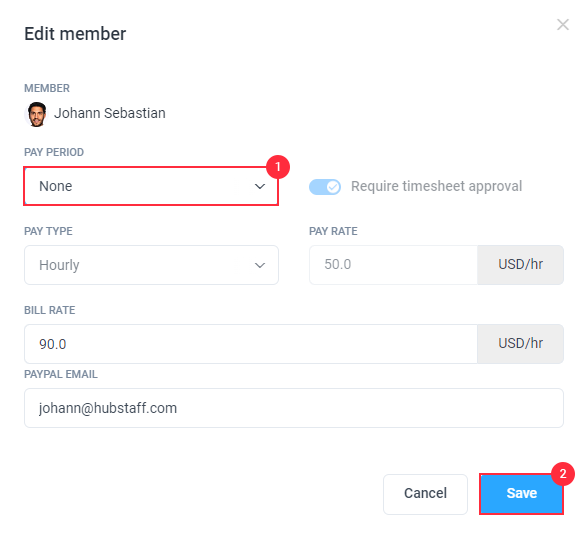
Task: Click the Require timesheet approval label
Action: 436,186
